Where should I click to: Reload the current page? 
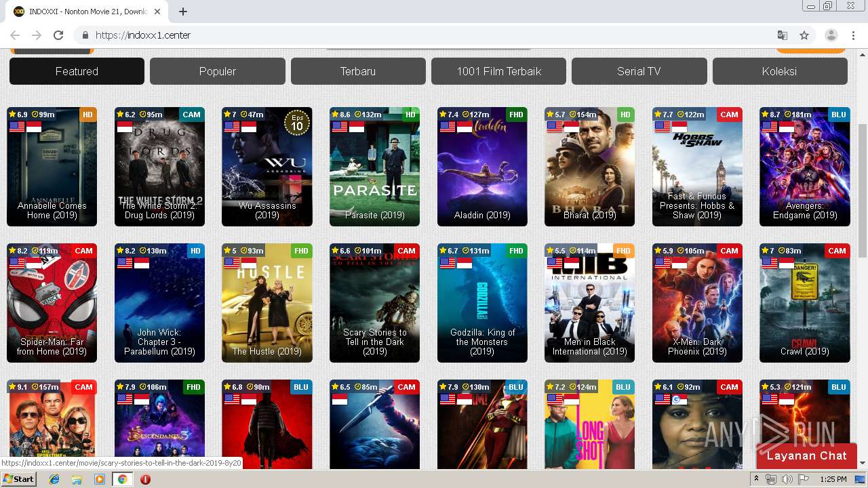point(58,35)
